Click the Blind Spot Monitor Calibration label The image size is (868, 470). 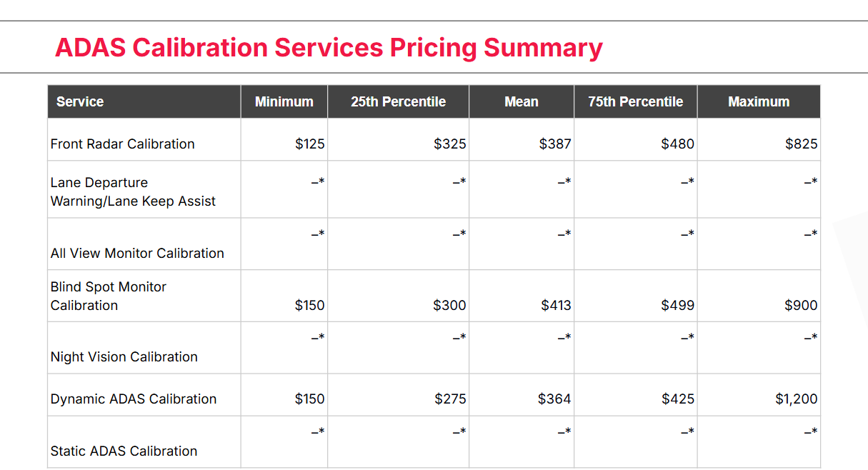click(x=109, y=296)
